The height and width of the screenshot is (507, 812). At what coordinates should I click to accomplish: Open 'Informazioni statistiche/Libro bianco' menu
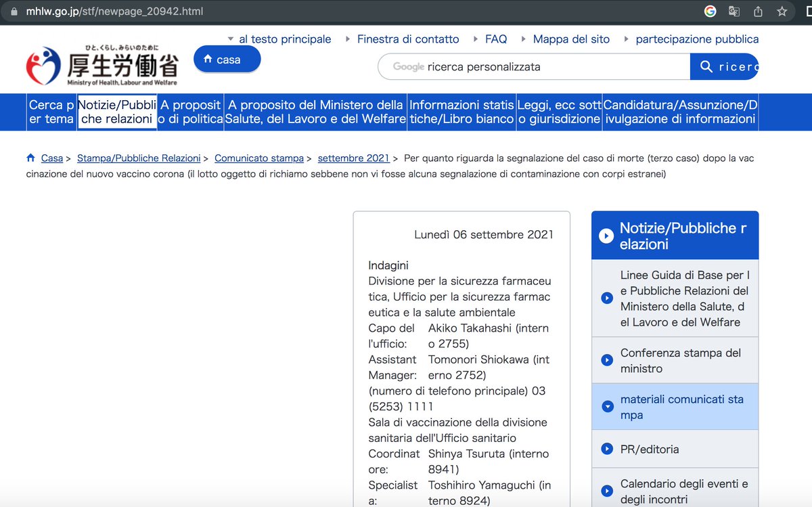click(461, 112)
